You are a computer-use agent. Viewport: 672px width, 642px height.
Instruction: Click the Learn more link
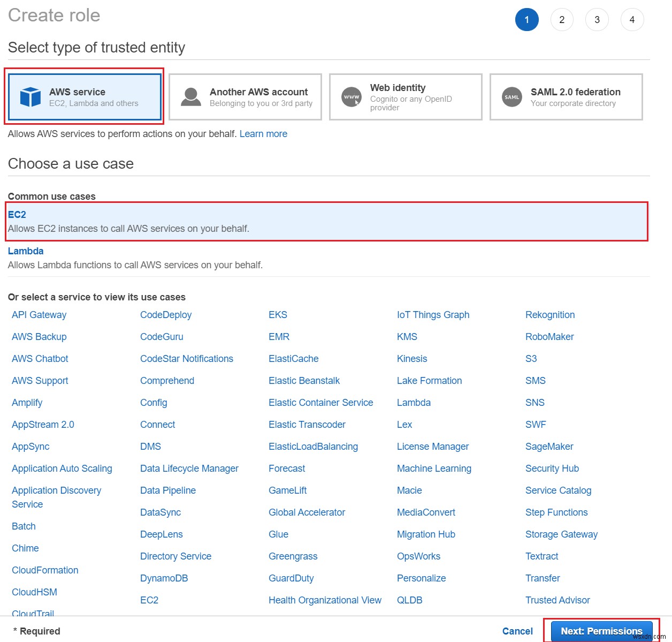(263, 133)
